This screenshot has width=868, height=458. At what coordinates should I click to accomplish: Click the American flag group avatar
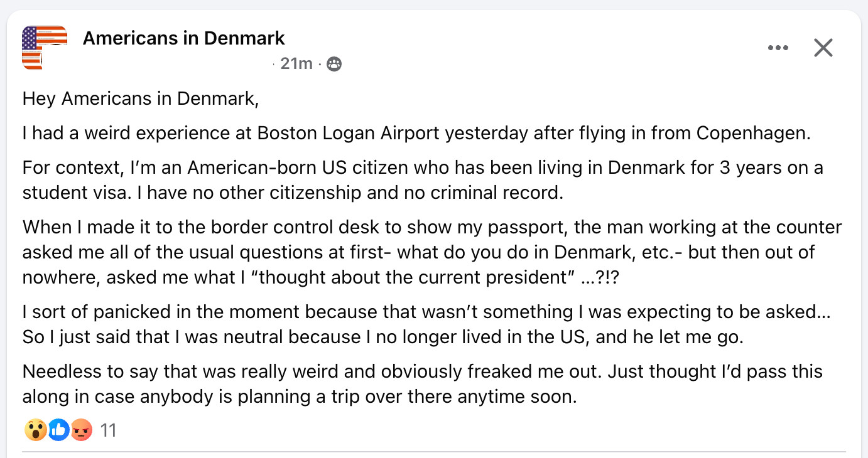pyautogui.click(x=45, y=48)
